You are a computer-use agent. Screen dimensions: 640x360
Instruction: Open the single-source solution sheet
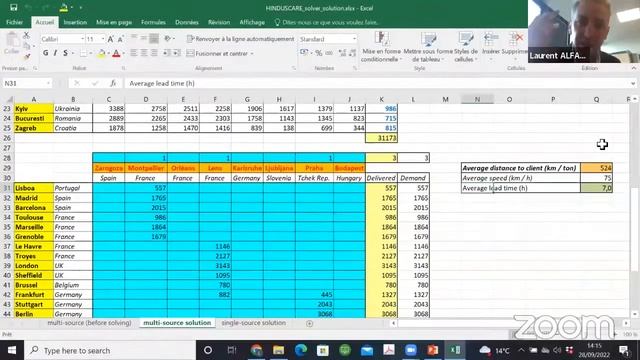[x=253, y=322]
